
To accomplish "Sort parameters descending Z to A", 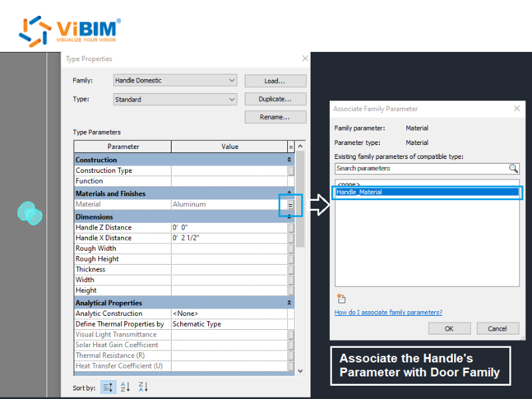I will point(143,387).
